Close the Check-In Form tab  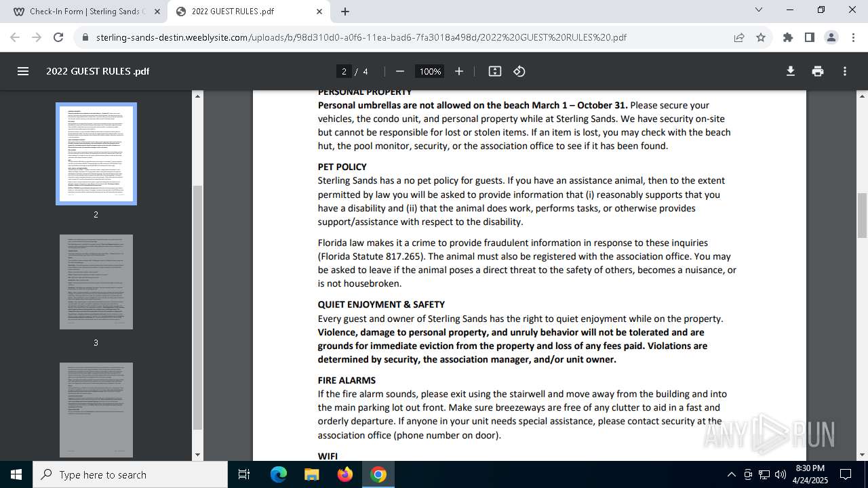(x=157, y=12)
